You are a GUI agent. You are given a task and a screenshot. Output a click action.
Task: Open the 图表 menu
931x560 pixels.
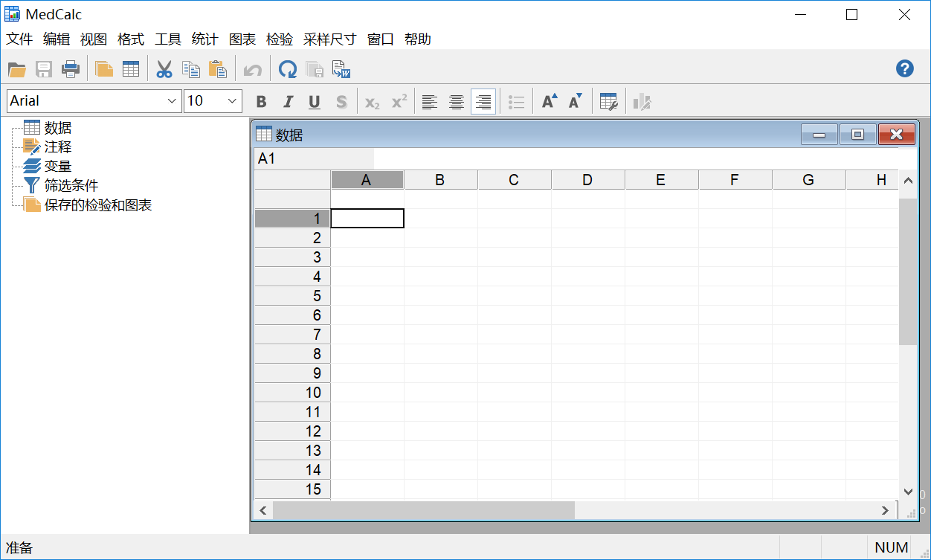point(242,39)
